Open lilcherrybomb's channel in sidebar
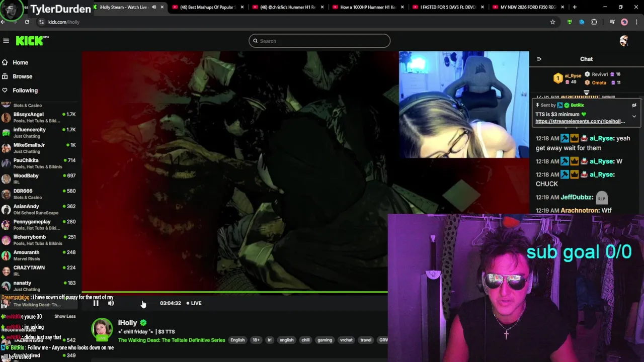644x362 pixels. tap(39, 240)
